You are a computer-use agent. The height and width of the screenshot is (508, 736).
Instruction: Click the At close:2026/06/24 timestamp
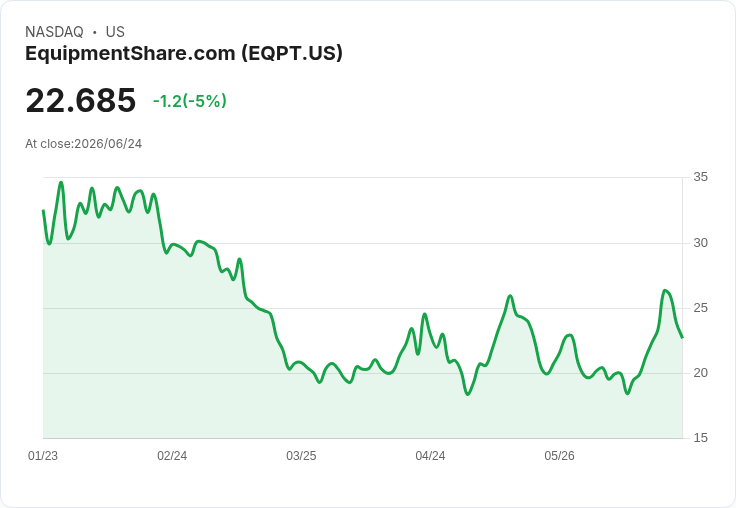(x=84, y=144)
